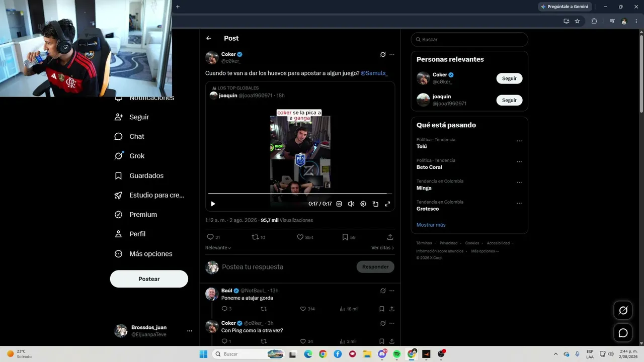Open options for Minga trend

click(x=519, y=183)
